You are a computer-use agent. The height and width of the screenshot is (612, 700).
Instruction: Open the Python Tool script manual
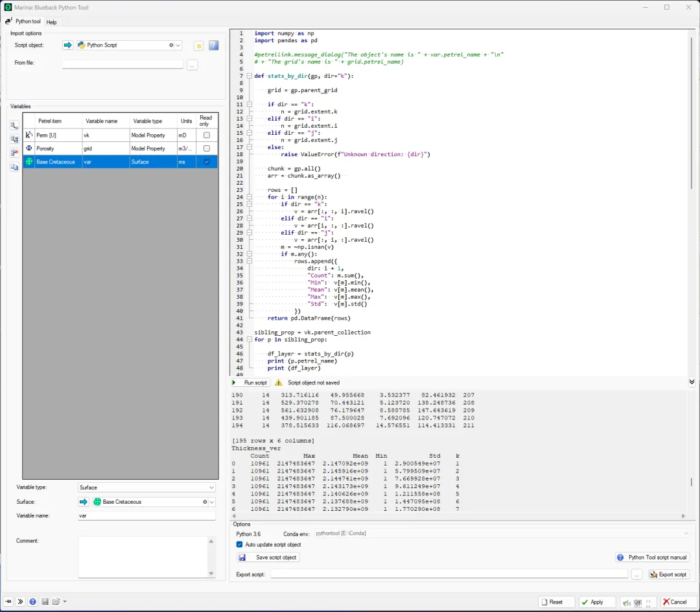coord(652,558)
